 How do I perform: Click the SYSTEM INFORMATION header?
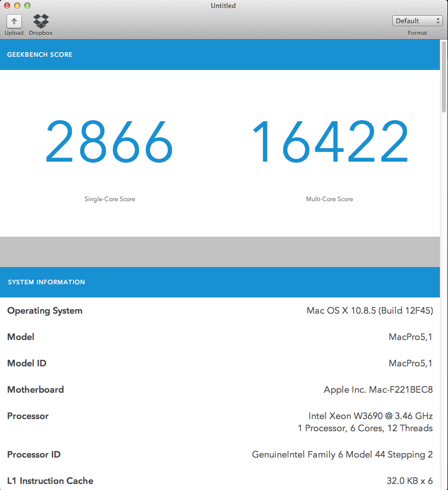[46, 282]
